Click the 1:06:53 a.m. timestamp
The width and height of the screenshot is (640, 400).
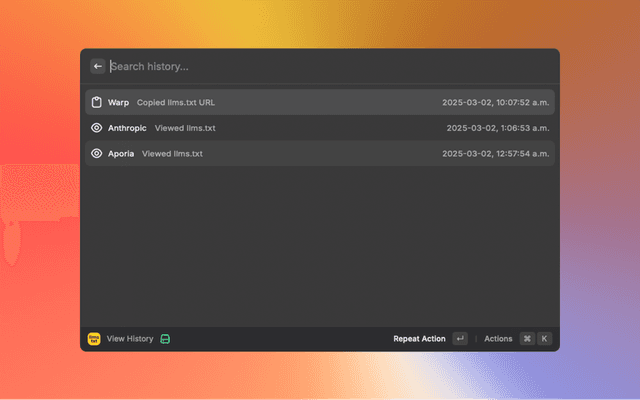[498, 128]
